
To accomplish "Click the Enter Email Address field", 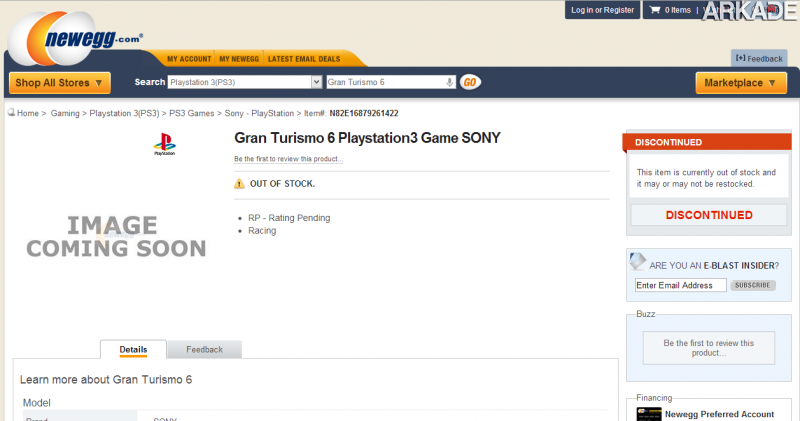I will tap(681, 285).
